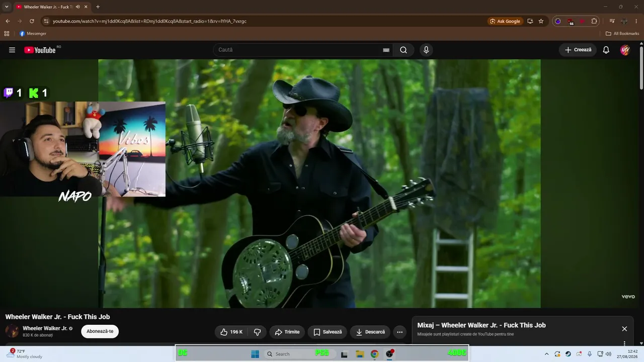
Task: Open the Steam tray icon
Action: (568, 354)
